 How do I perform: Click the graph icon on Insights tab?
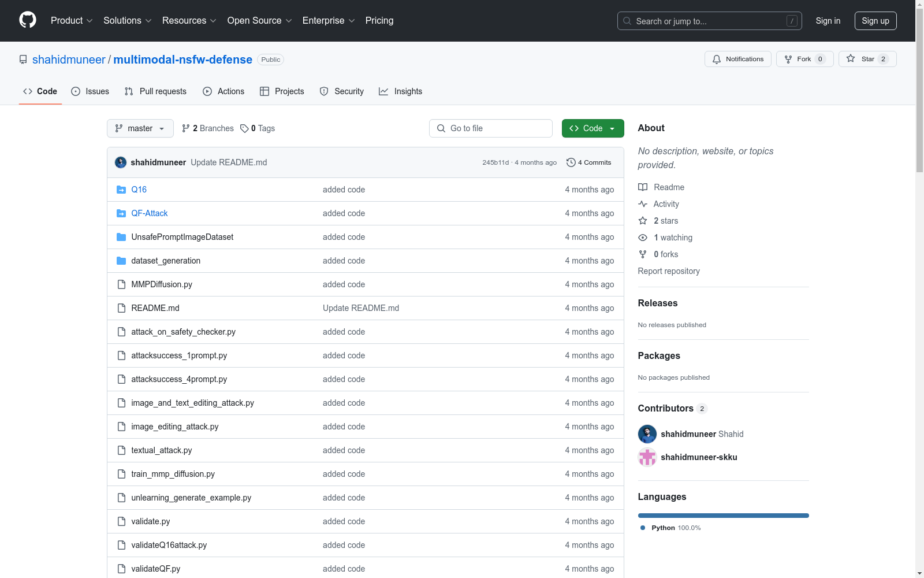[x=383, y=91]
